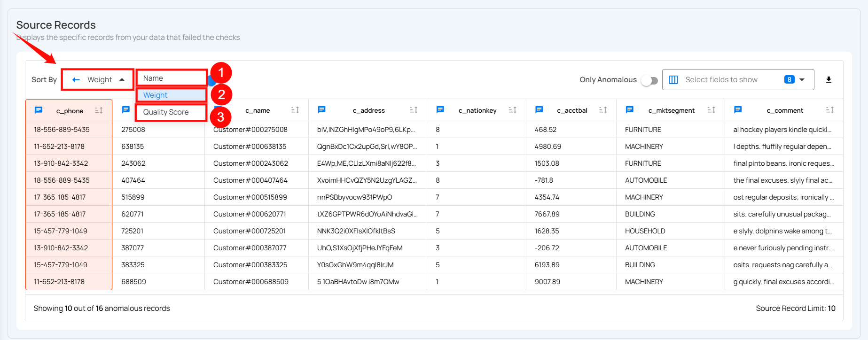868x340 pixels.
Task: Open the comment icon on the c_nationkey column
Action: (x=440, y=110)
